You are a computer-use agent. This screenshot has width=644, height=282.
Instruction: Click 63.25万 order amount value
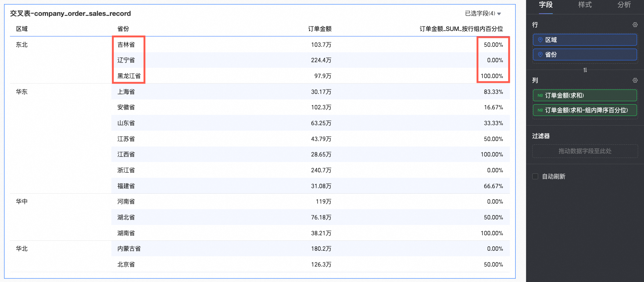321,123
